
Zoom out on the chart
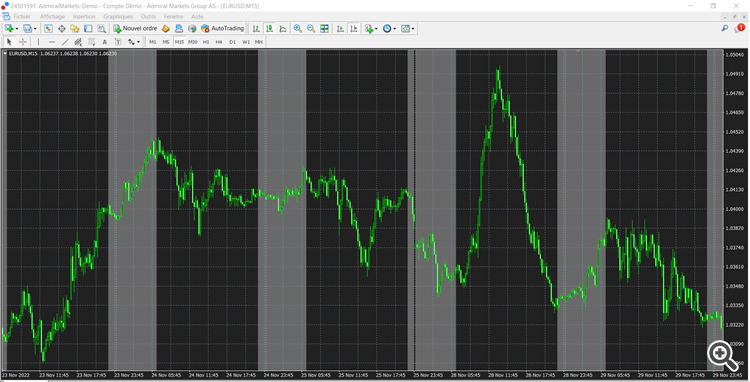pos(311,29)
